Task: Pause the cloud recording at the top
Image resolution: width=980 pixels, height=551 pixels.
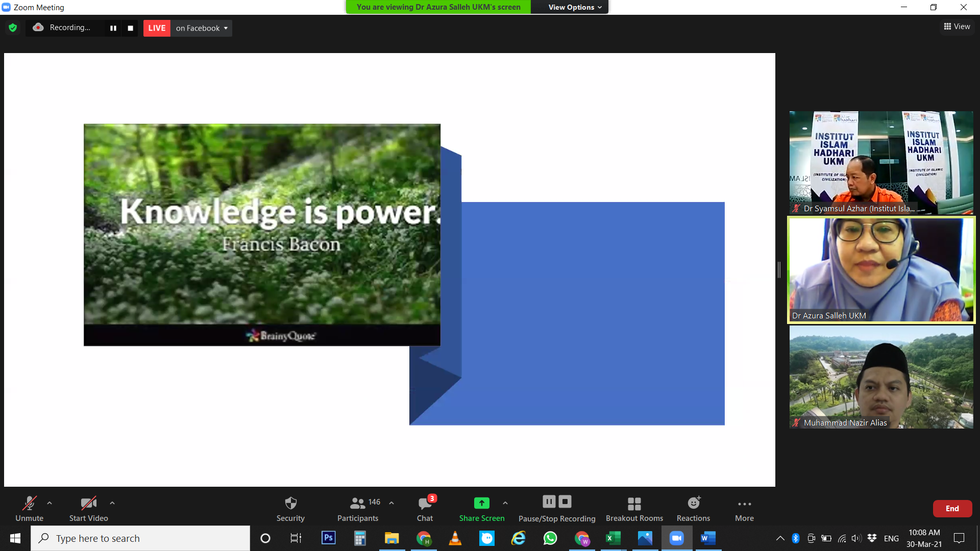Action: click(113, 28)
